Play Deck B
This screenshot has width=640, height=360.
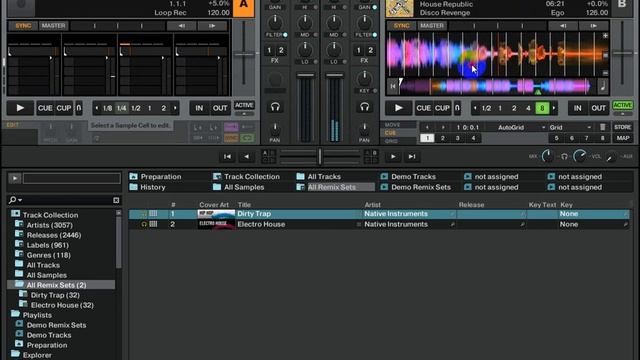tap(398, 108)
